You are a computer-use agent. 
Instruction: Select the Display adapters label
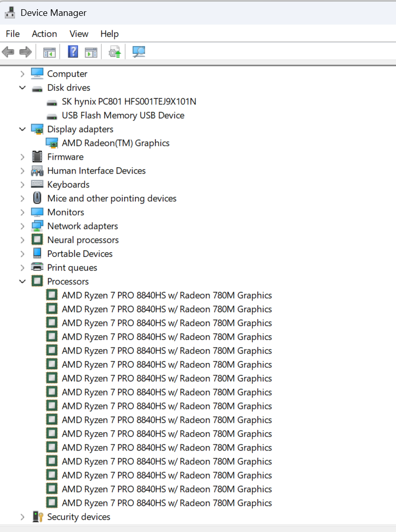click(x=80, y=129)
